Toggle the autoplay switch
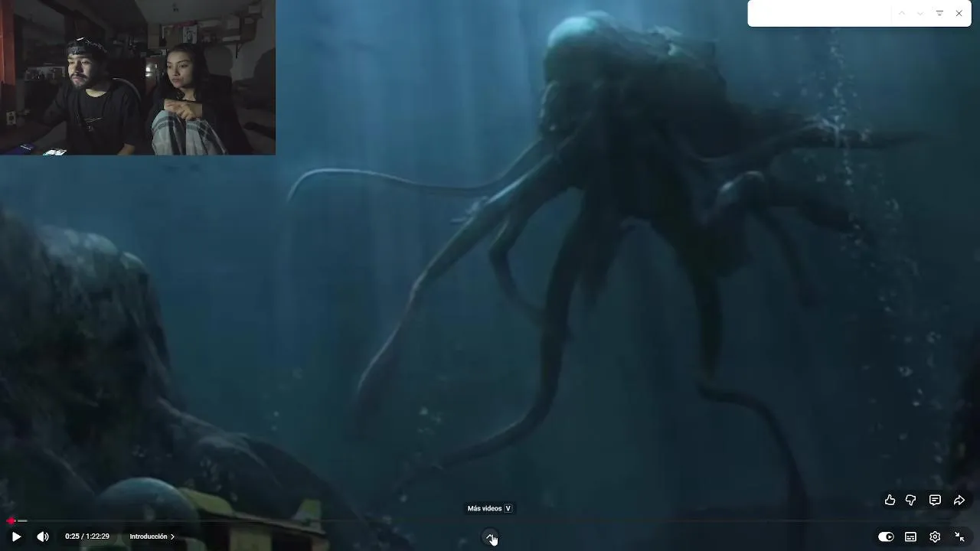This screenshot has width=980, height=551. click(886, 536)
